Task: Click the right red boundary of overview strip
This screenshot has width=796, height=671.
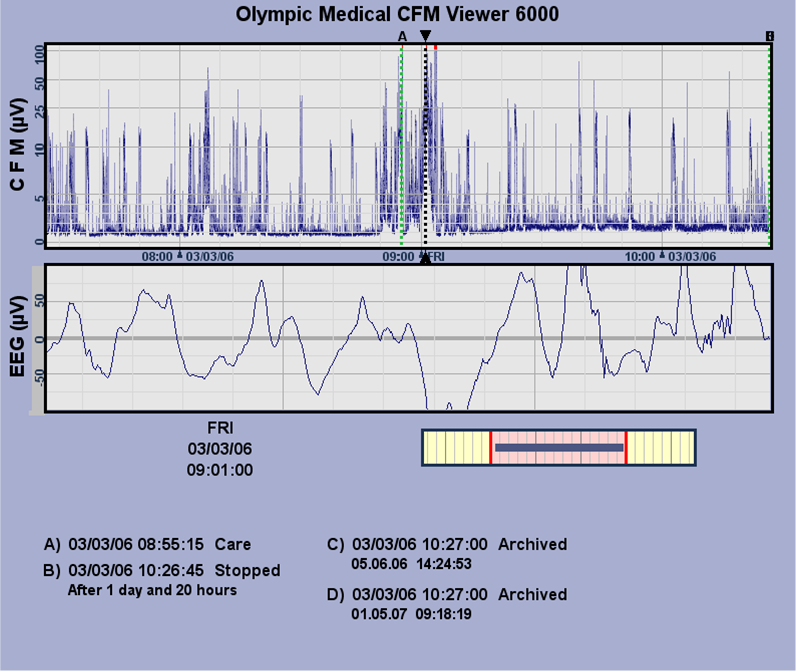Action: pyautogui.click(x=626, y=447)
